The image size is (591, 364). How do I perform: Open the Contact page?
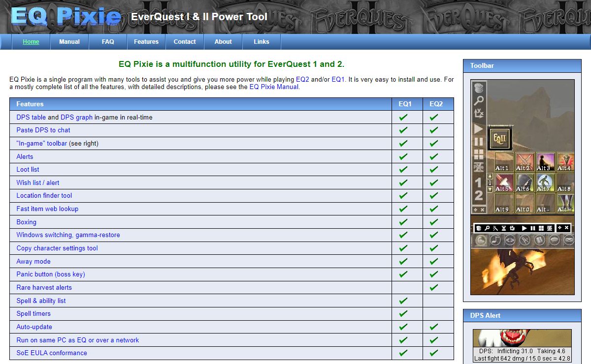click(x=185, y=42)
